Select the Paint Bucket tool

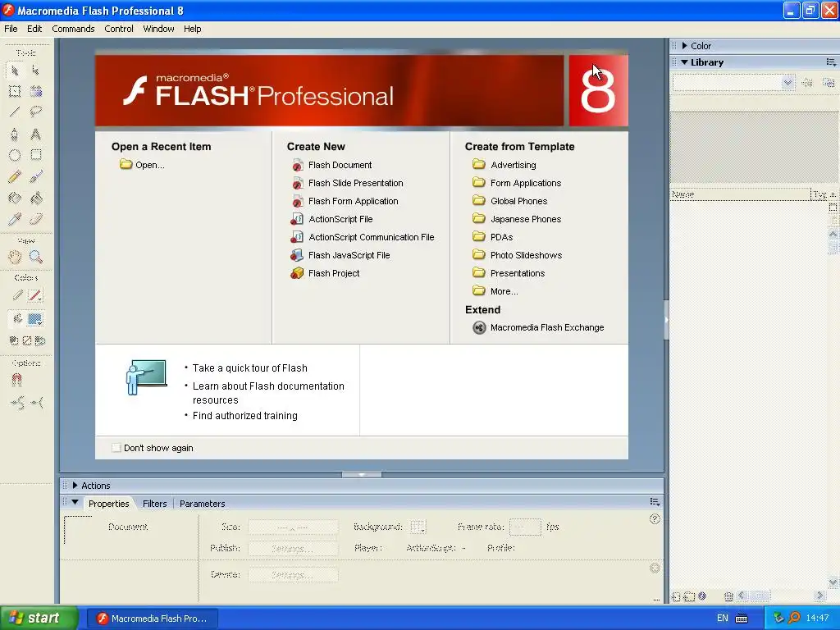(x=36, y=199)
